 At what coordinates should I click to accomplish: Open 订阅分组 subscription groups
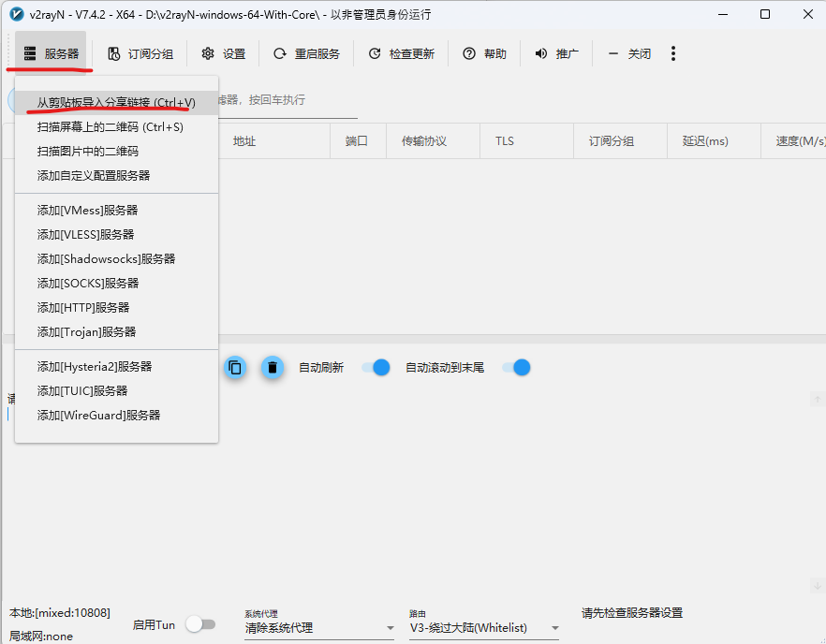coord(140,53)
